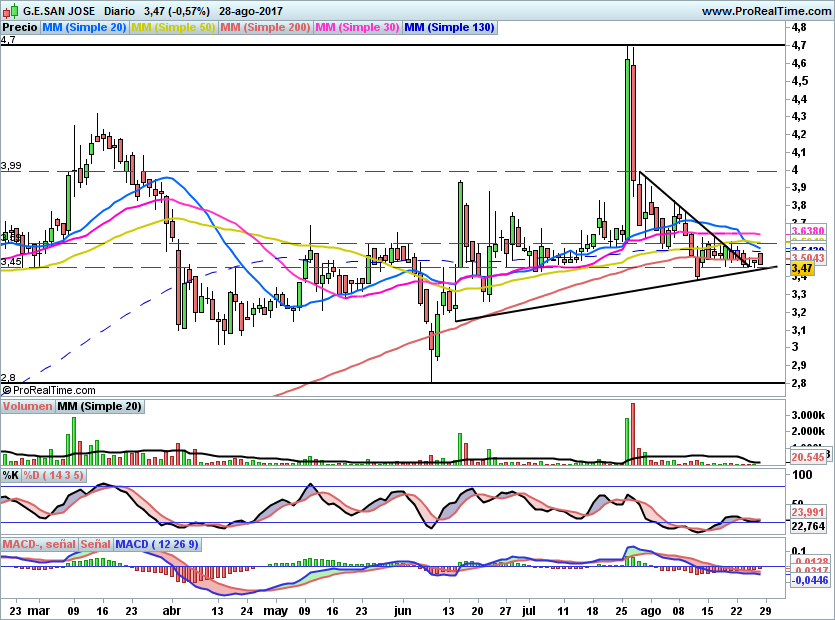Open the Volumen panel label

27,407
